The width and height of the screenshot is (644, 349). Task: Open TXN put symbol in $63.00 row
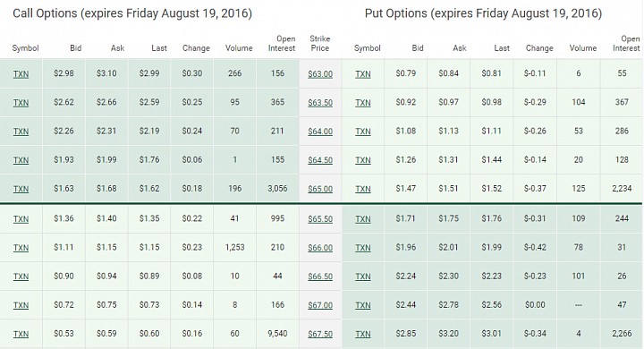click(363, 74)
